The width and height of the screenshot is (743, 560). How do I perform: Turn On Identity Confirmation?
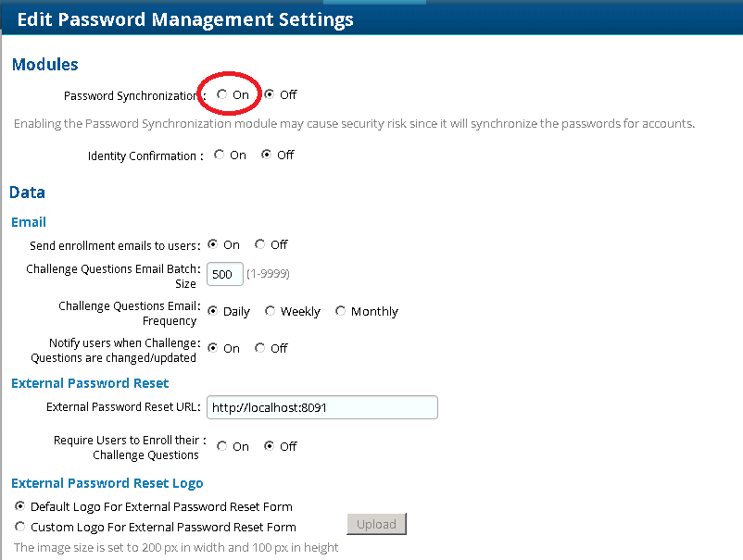tap(219, 155)
